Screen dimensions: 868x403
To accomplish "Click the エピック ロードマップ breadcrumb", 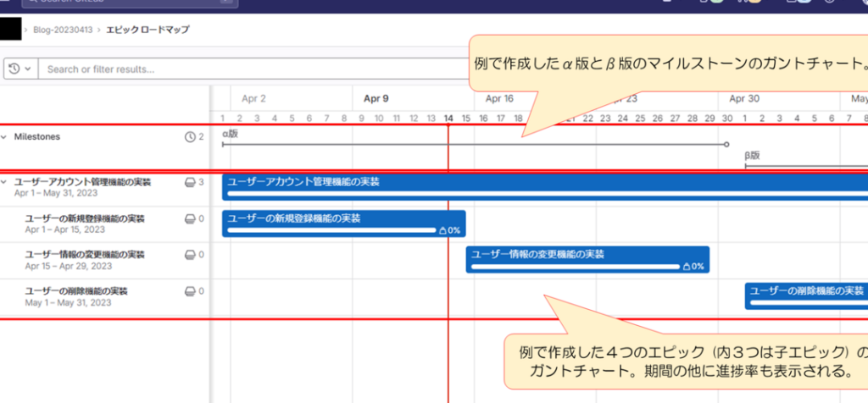I will (x=147, y=30).
